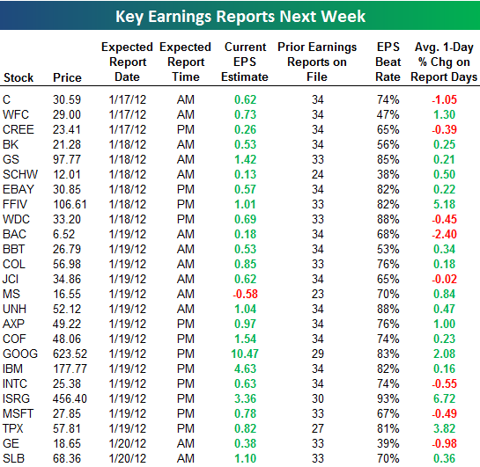Click the Expected Report Time header
Viewport: 480px width, 467px height.
[185, 62]
